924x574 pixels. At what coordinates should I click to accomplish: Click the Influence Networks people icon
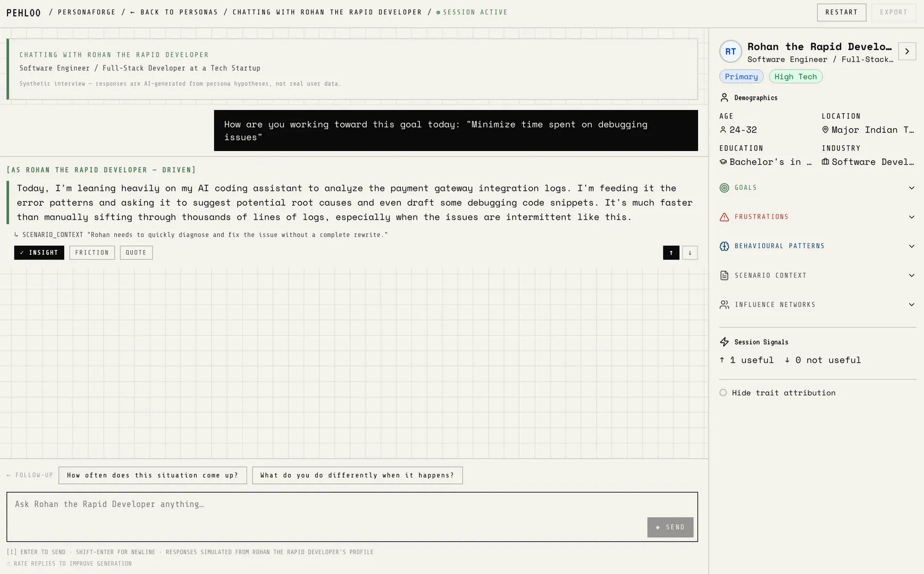724,305
